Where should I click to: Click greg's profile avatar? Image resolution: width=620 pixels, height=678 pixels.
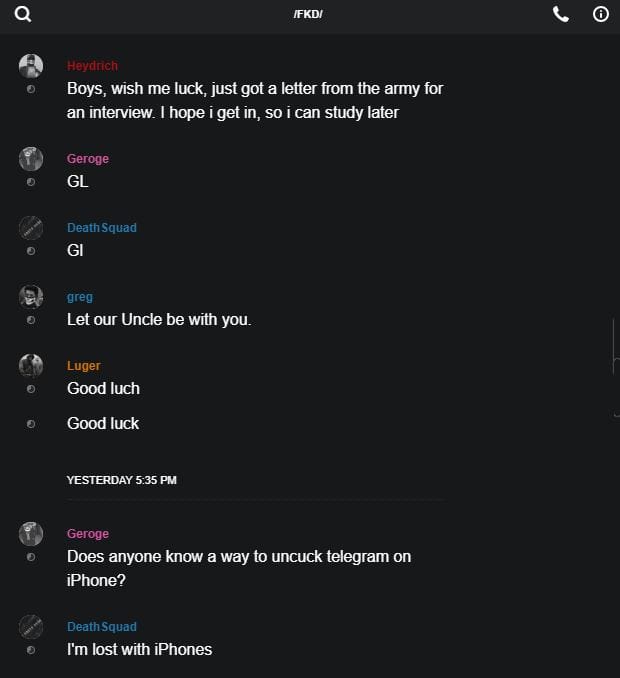[31, 296]
